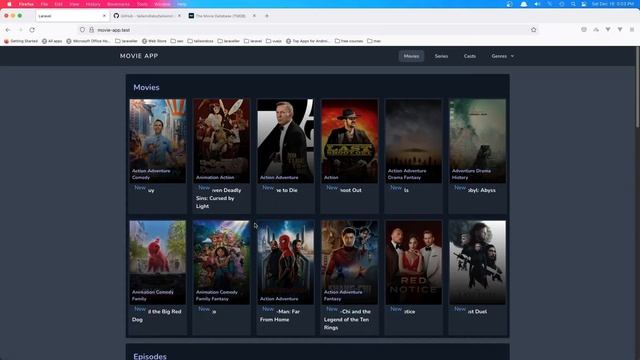Viewport: 640px width, 360px height.
Task: Go back with the browser back arrow
Action: click(8, 30)
